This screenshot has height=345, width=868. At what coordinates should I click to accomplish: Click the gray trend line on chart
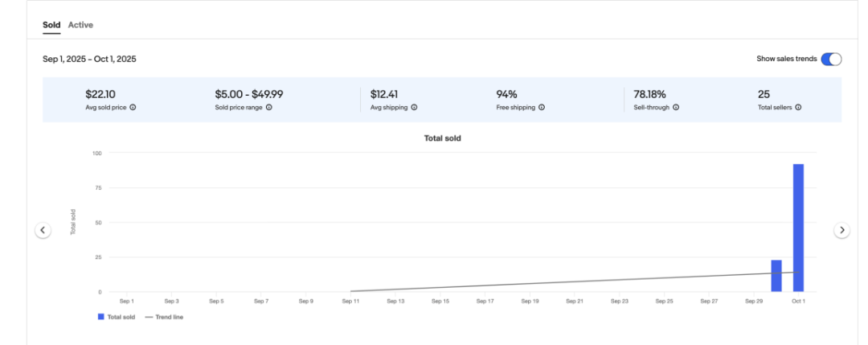[x=563, y=282]
